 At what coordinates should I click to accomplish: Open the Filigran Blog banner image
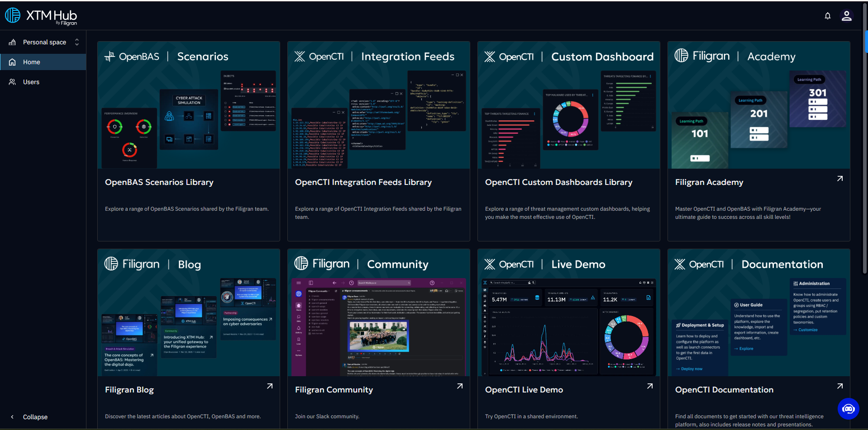(189, 313)
